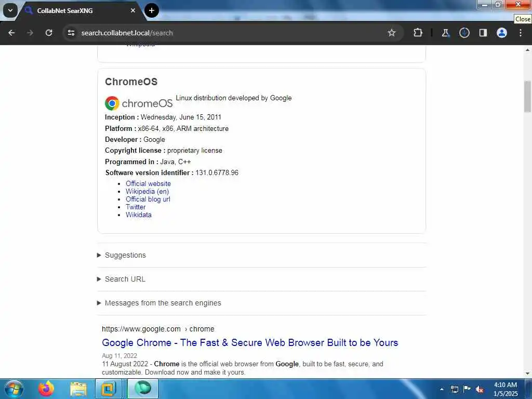Click the active green browser taskbar icon
The image size is (532, 399).
tap(143, 389)
